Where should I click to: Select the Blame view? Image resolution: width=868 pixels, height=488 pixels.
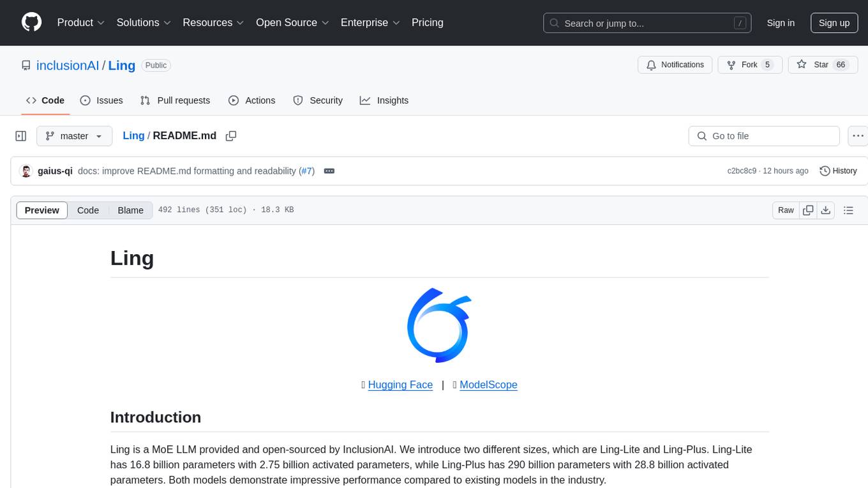pyautogui.click(x=130, y=210)
